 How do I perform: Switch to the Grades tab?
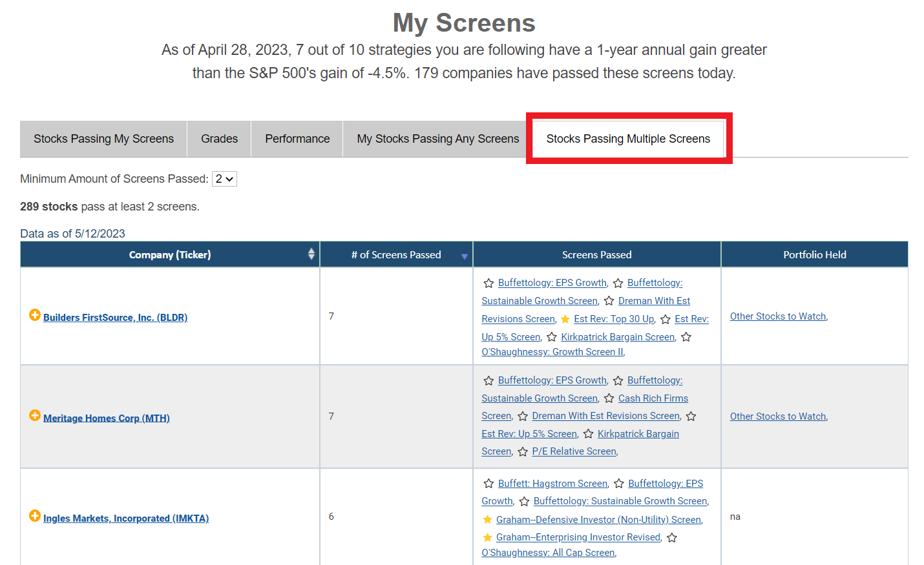219,139
